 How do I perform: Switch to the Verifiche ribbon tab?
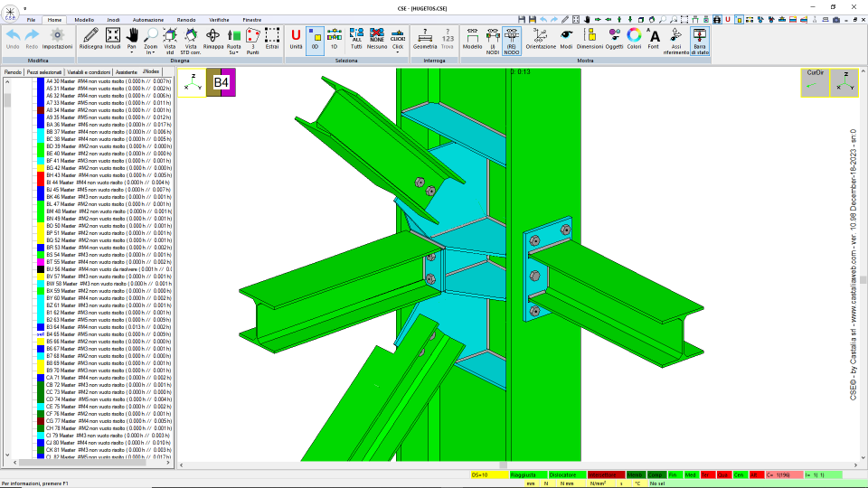[x=219, y=20]
